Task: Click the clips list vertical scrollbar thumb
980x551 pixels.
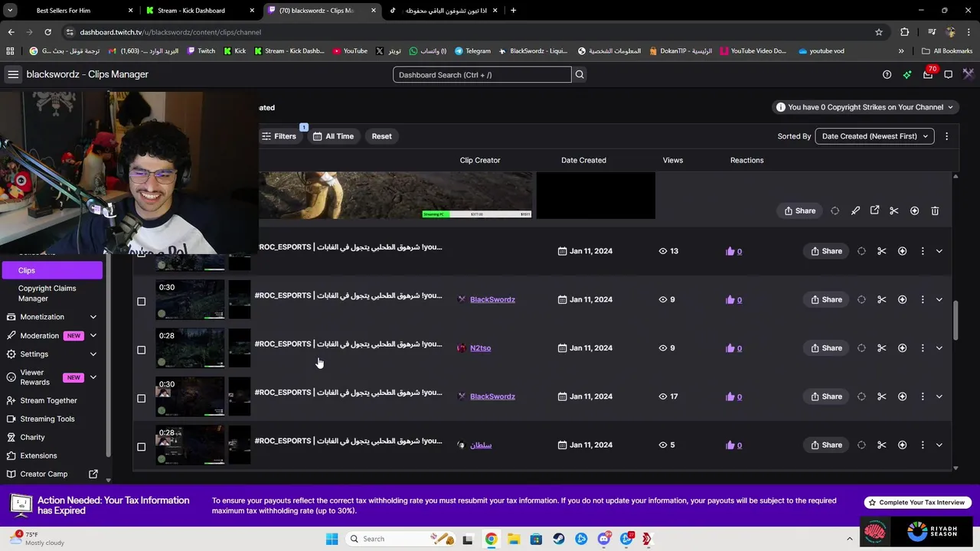Action: [955, 321]
